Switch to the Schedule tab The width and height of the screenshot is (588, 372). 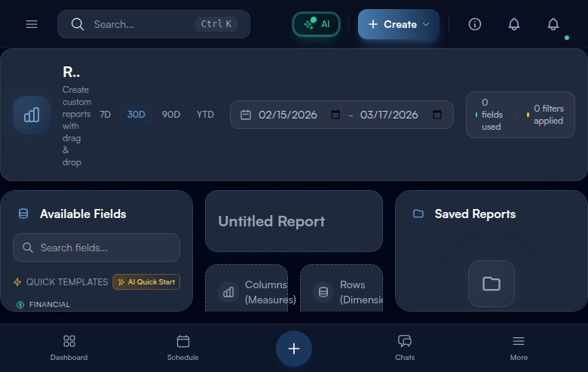[183, 347]
